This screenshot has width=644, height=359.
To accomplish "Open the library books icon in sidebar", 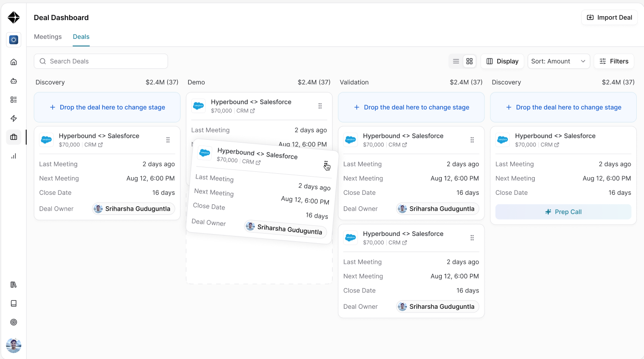I will (x=13, y=284).
